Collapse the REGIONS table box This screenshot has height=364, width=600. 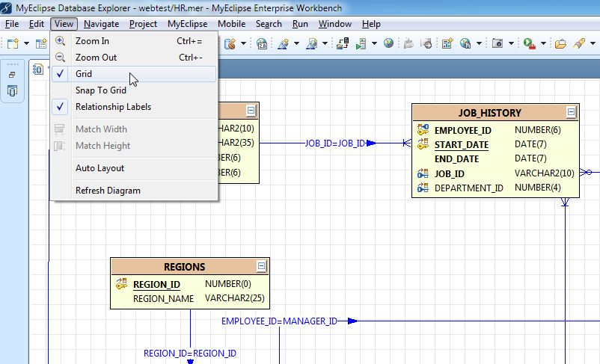pyautogui.click(x=261, y=266)
